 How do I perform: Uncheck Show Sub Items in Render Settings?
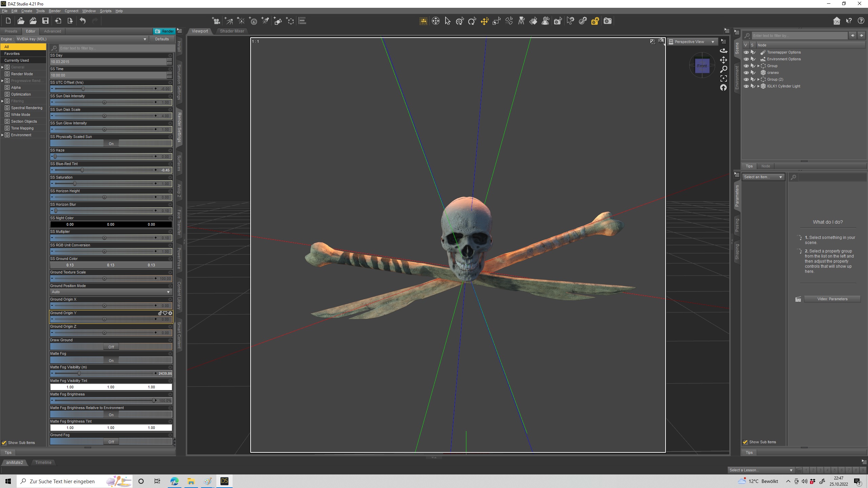pos(4,443)
